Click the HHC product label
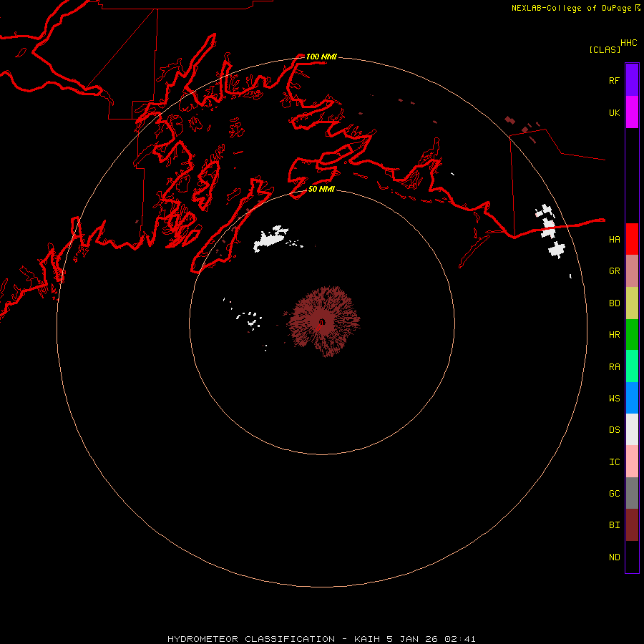This screenshot has height=644, width=644. tap(628, 43)
